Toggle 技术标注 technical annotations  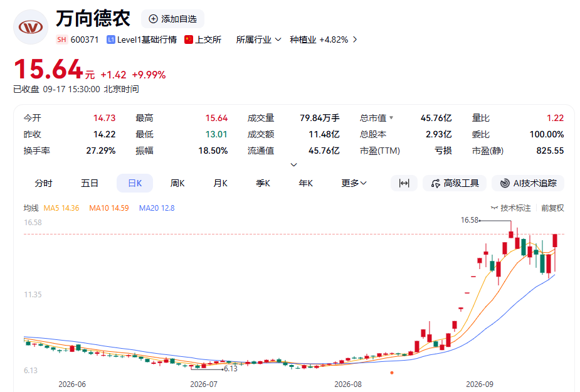point(511,208)
